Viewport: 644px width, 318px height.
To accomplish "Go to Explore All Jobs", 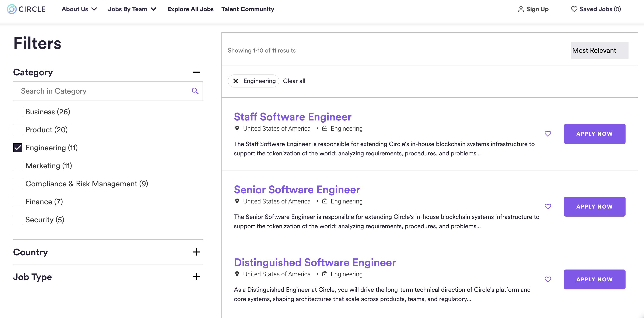I will 190,9.
